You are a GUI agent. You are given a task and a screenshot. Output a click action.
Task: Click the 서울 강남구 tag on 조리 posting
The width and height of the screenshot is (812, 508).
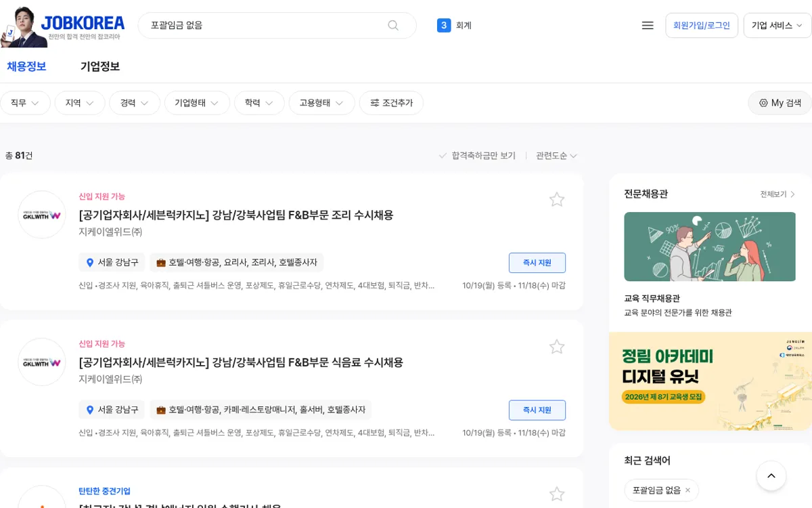coord(112,262)
